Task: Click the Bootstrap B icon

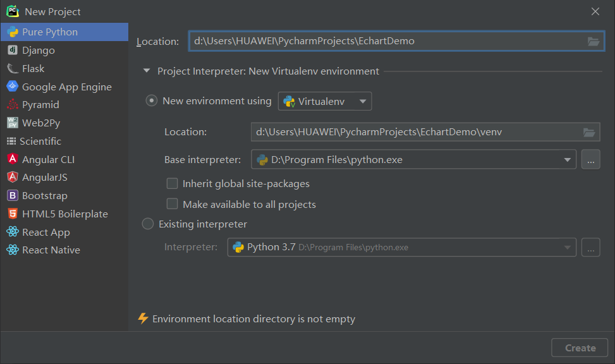Action: pos(13,195)
